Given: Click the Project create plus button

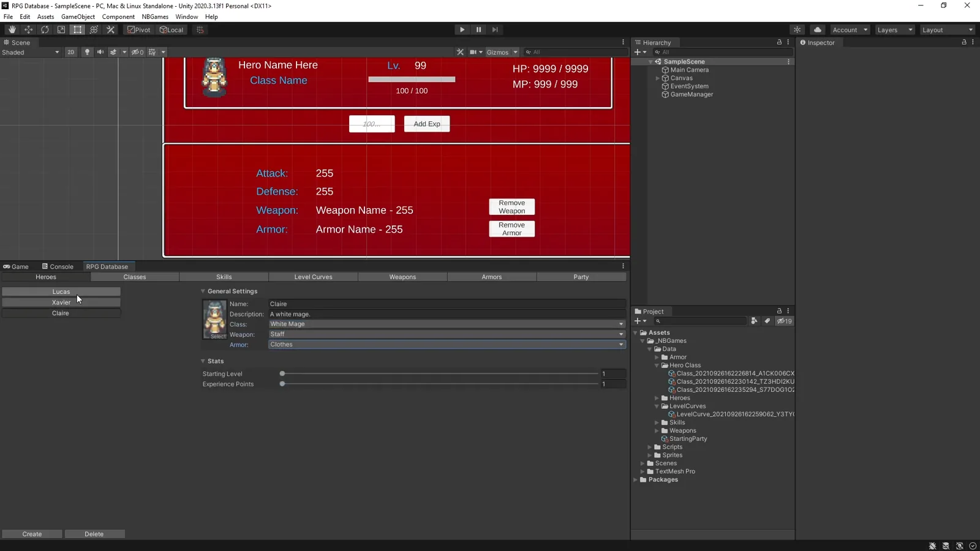Looking at the screenshot, I should coord(640,321).
